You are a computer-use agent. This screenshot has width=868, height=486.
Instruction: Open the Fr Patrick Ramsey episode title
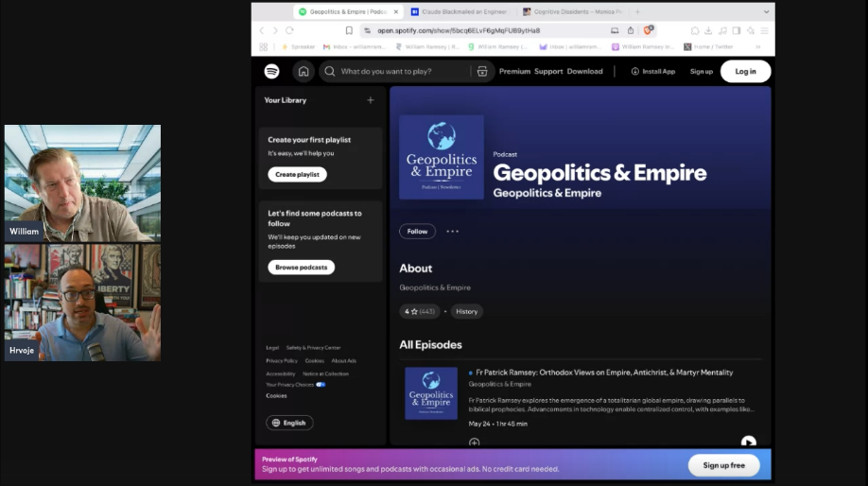(604, 373)
